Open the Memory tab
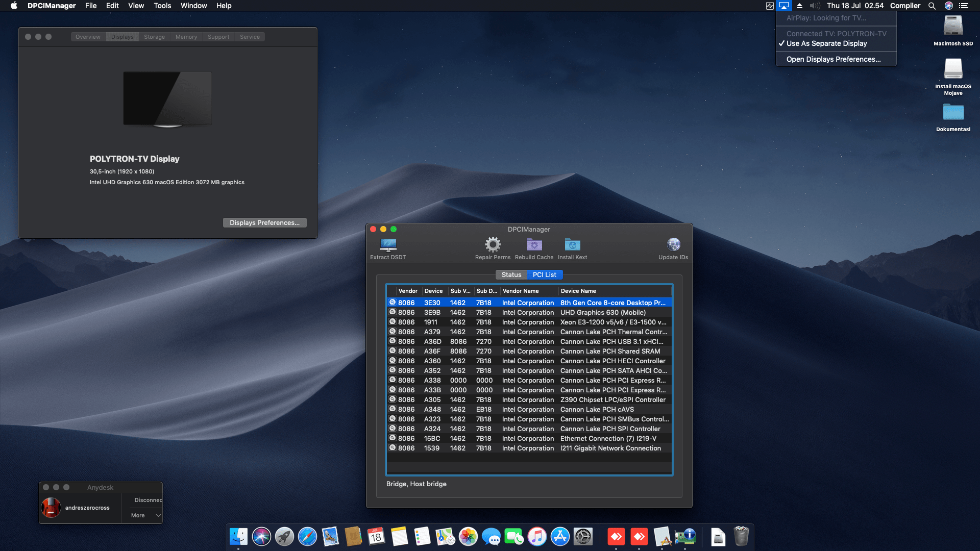Viewport: 980px width, 551px height. click(186, 37)
